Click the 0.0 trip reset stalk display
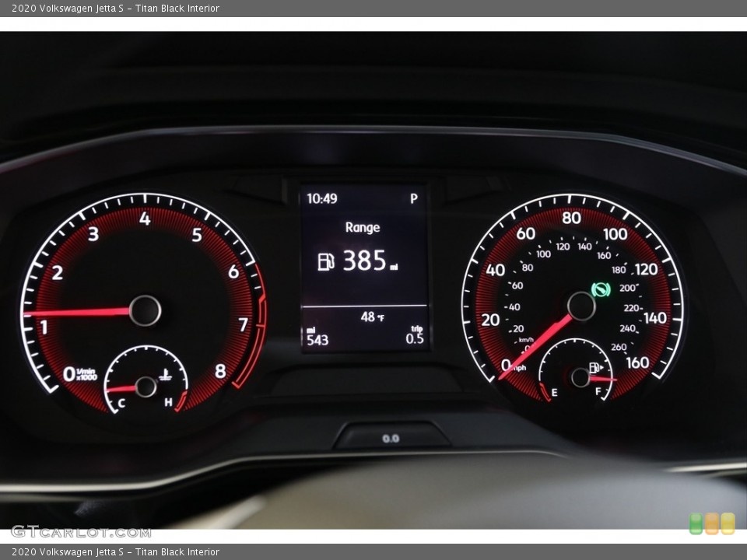Viewport: 747px width, 560px height. [x=391, y=438]
